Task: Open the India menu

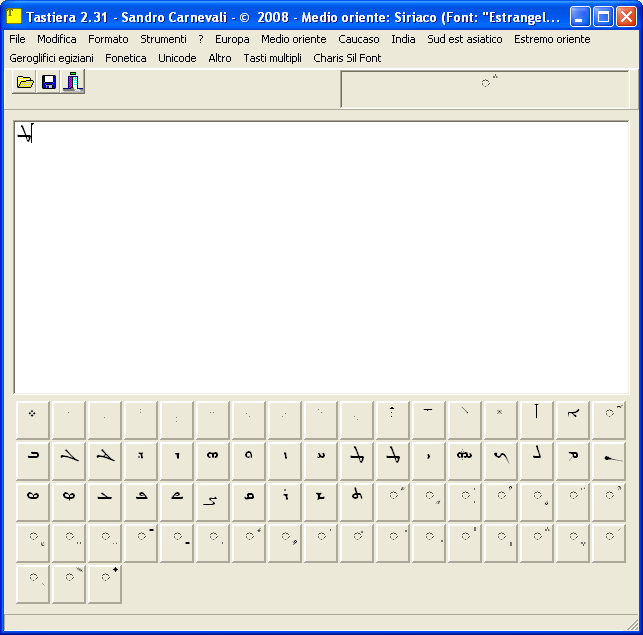Action: point(403,39)
